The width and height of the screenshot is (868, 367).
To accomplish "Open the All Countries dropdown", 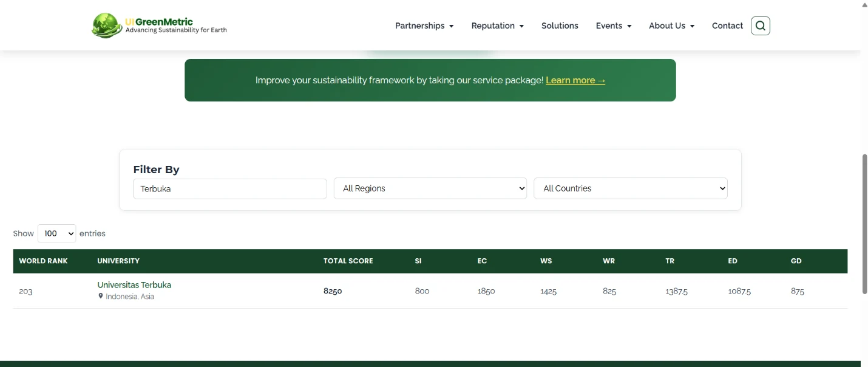I will click(631, 188).
